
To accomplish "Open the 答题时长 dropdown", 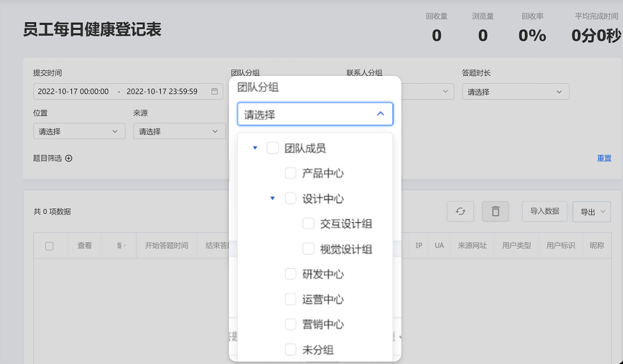I will click(516, 92).
